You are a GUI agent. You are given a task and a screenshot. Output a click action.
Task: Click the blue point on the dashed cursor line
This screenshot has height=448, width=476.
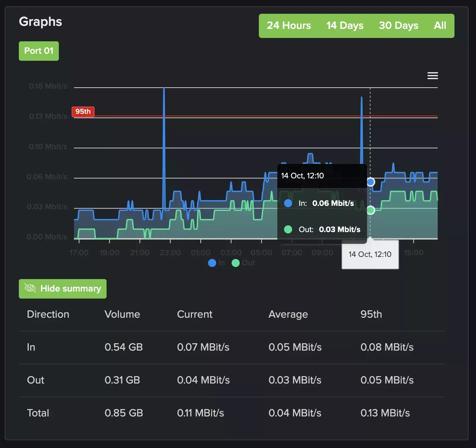pos(370,182)
